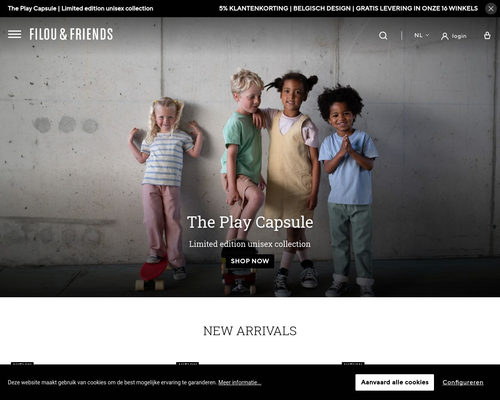Click The Play Capsule hero heading

pyautogui.click(x=250, y=222)
